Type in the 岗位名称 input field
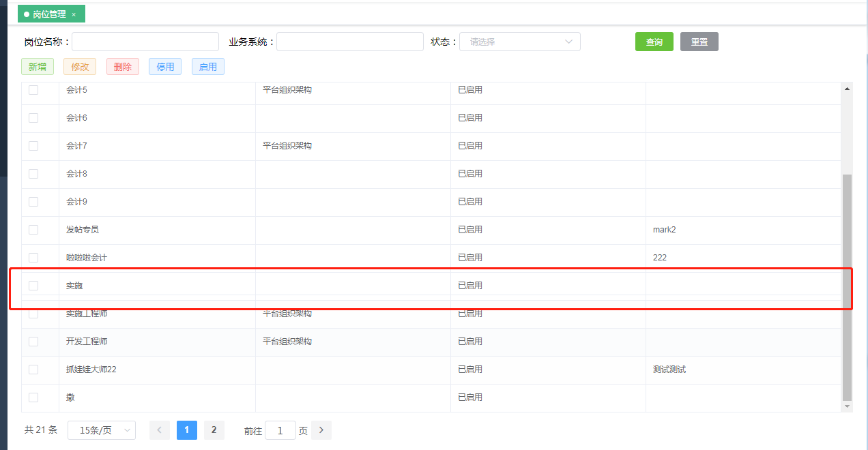 tap(145, 42)
